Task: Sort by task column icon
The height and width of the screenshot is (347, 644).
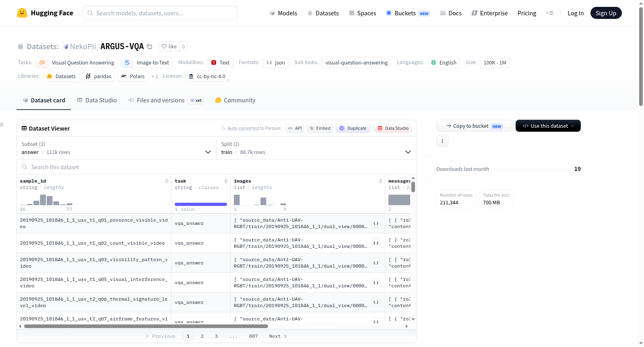Action: [x=226, y=181]
